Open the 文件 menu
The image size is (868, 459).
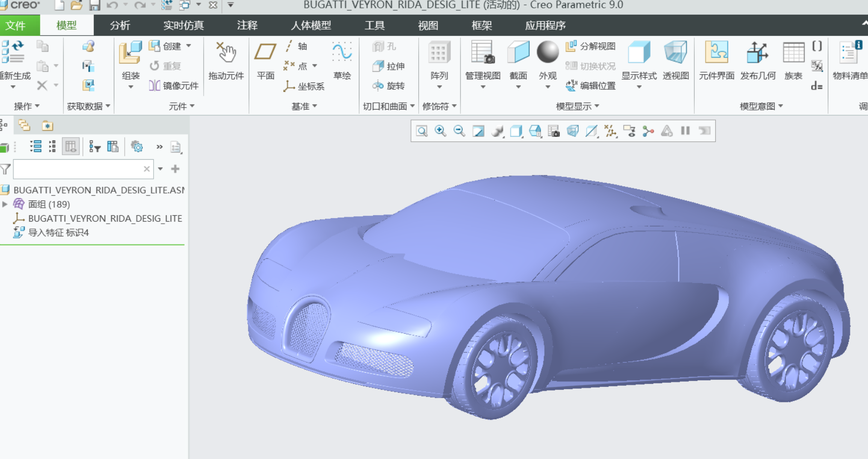point(16,25)
